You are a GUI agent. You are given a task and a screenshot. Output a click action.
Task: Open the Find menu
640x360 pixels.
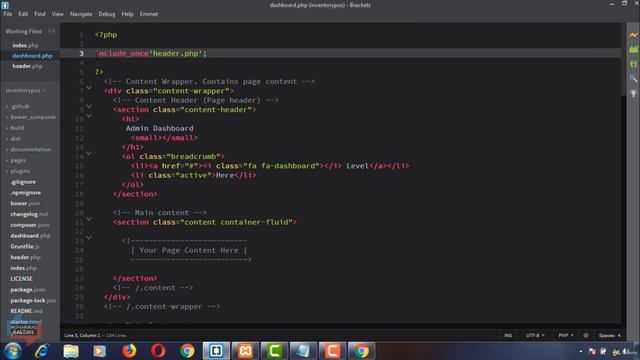click(x=40, y=14)
